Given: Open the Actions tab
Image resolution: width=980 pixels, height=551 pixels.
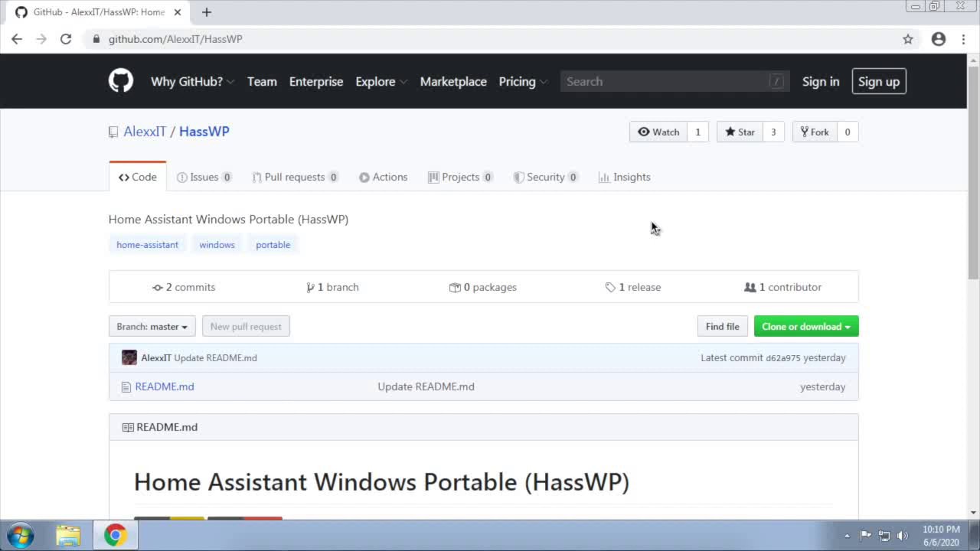Looking at the screenshot, I should tap(383, 177).
